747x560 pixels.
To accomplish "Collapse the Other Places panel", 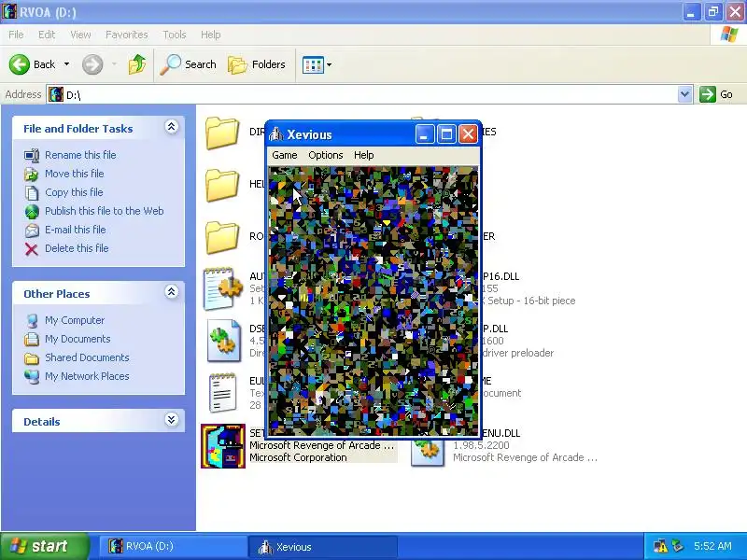I will coord(172,291).
